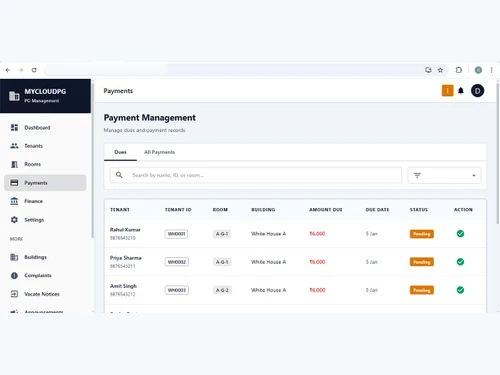Image resolution: width=500 pixels, height=375 pixels.
Task: Open Complaints in the sidebar
Action: point(45,275)
